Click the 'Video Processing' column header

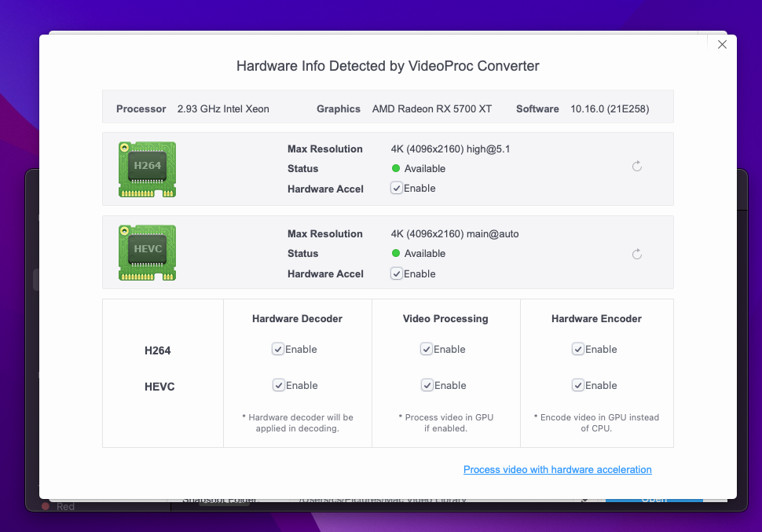[445, 319]
